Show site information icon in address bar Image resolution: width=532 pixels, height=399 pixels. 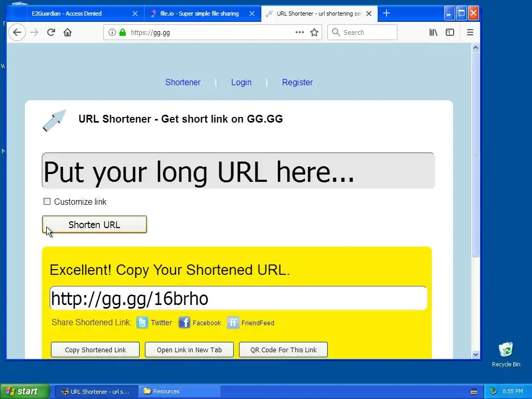(112, 33)
